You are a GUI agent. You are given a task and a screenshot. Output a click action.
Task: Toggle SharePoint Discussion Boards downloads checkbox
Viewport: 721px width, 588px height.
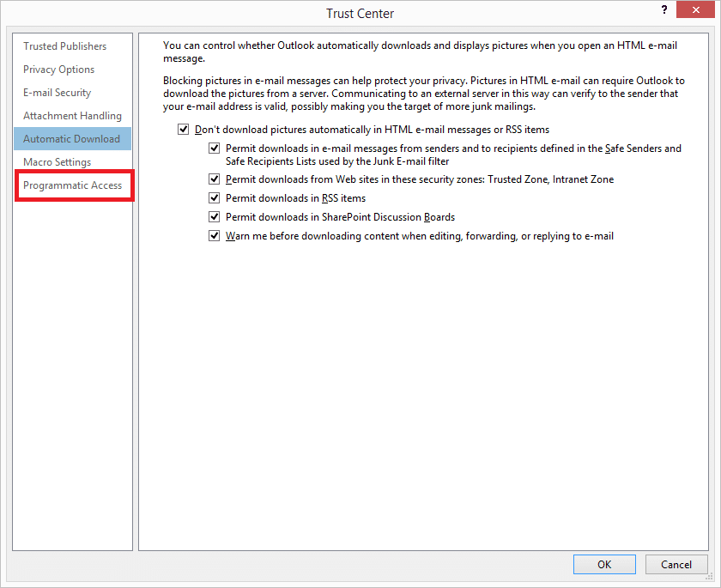[215, 216]
